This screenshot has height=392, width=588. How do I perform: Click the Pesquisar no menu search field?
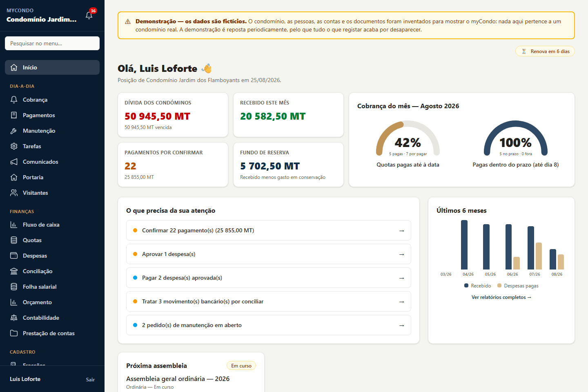52,43
